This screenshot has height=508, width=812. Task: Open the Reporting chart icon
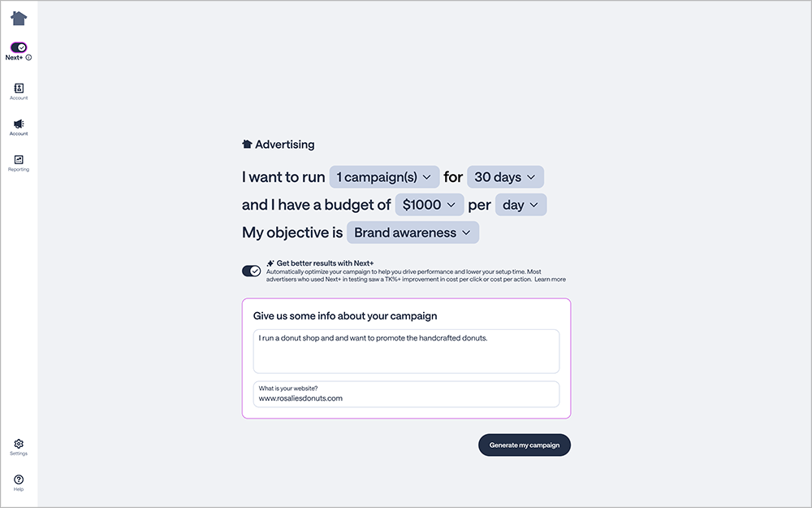pyautogui.click(x=19, y=159)
